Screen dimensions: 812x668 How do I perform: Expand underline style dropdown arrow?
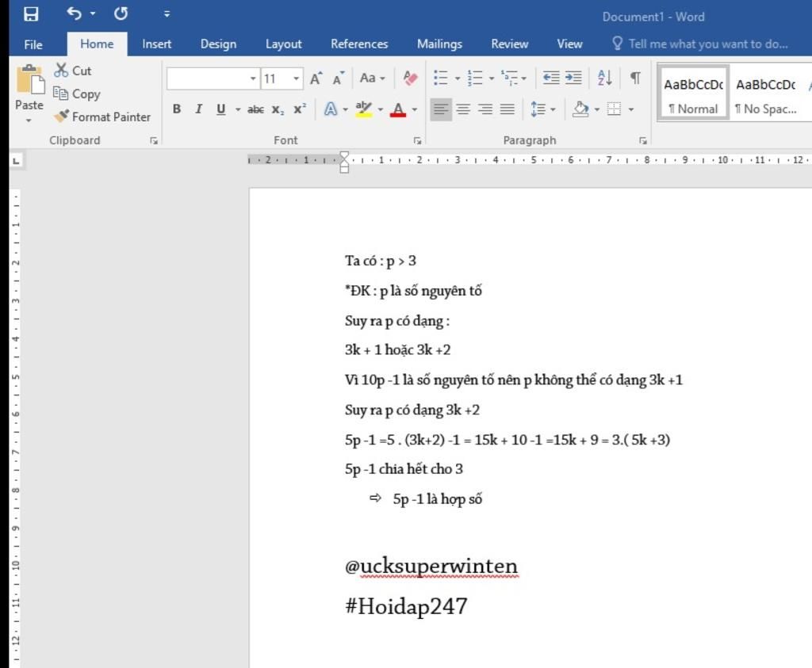[238, 109]
